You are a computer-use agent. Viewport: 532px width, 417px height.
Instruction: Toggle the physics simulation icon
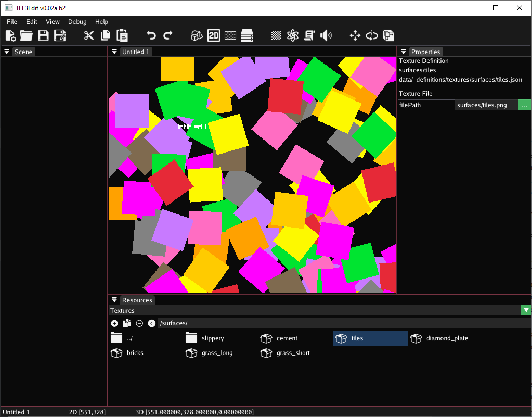[292, 35]
